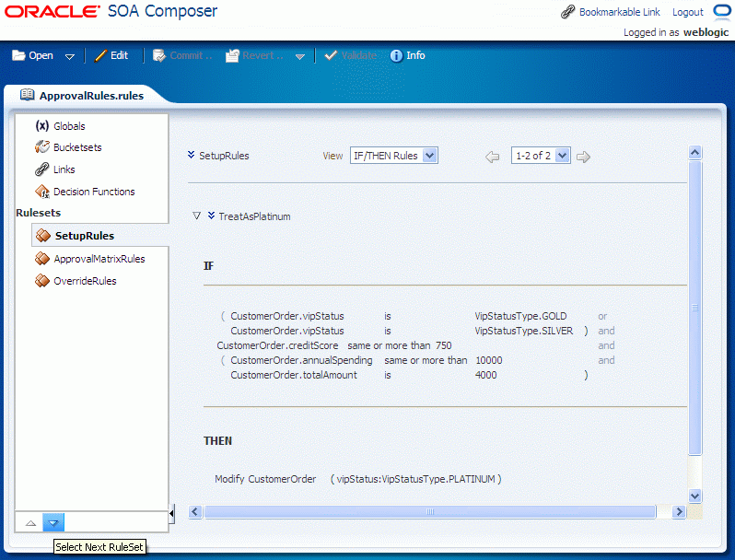Click the book icon on ApprovalRules tab
Viewport: 735px width, 560px height.
pos(28,95)
